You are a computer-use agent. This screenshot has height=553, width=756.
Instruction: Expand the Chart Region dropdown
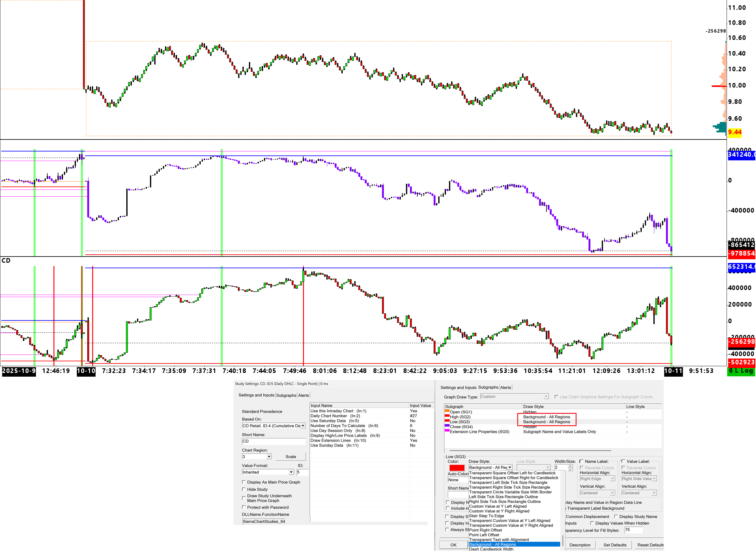click(269, 457)
